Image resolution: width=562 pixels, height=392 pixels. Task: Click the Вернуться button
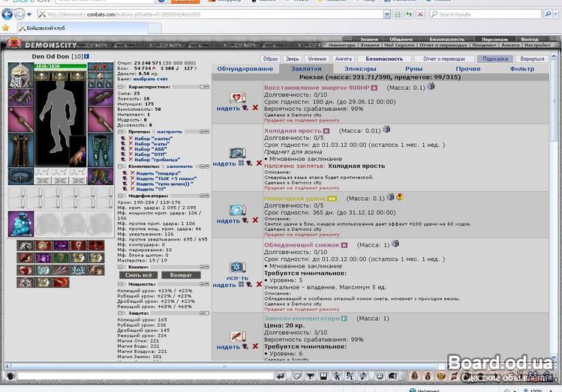pos(532,58)
